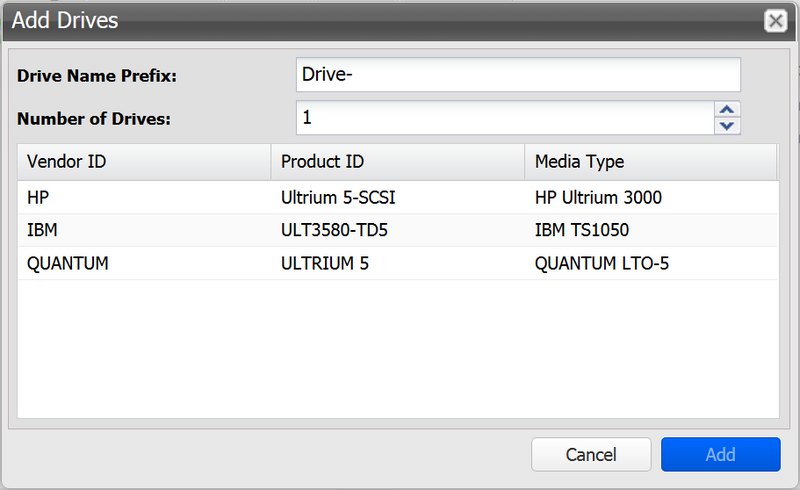Select the QUANTUM vendor cell

pos(68,263)
